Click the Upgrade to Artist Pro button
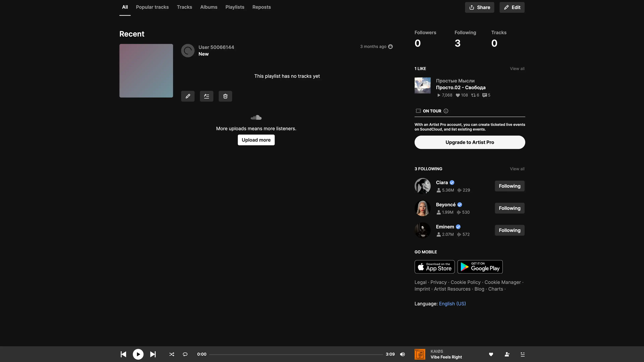Viewport: 644px width, 362px height. click(x=470, y=142)
